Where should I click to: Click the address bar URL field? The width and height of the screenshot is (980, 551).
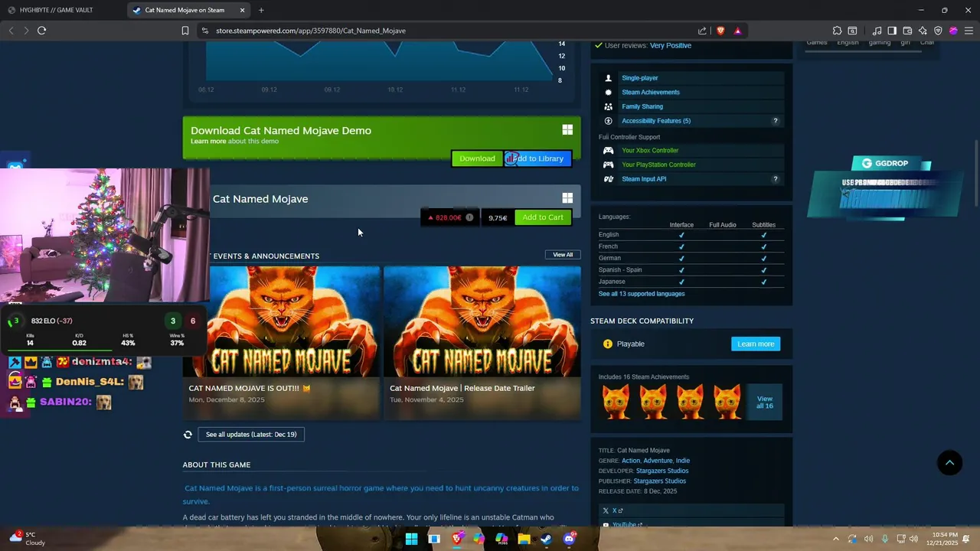point(452,31)
